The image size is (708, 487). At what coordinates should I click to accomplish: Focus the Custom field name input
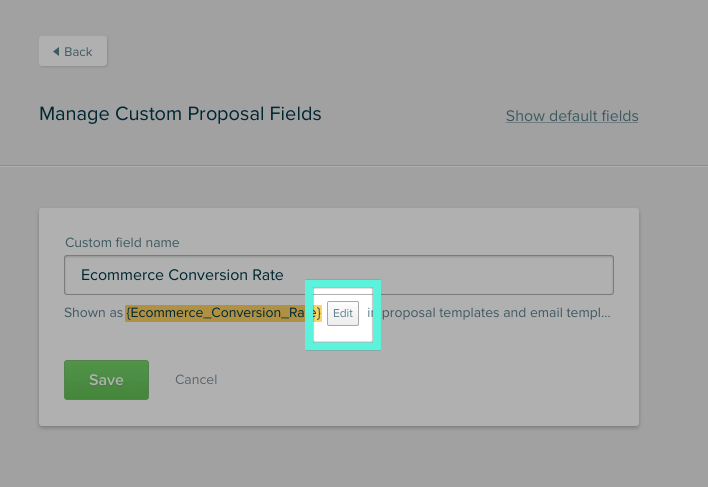[x=339, y=275]
